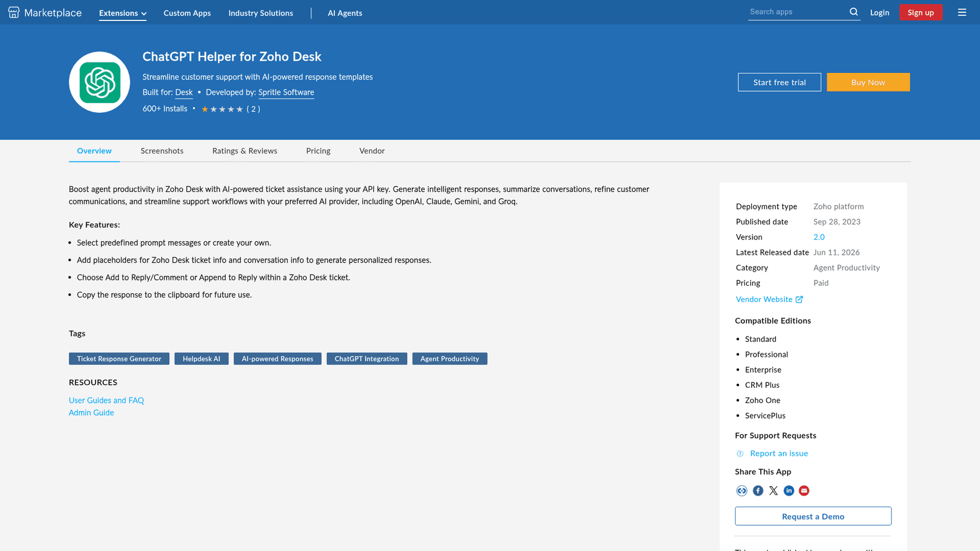Click version 2.0 link
The width and height of the screenshot is (980, 551).
819,237
